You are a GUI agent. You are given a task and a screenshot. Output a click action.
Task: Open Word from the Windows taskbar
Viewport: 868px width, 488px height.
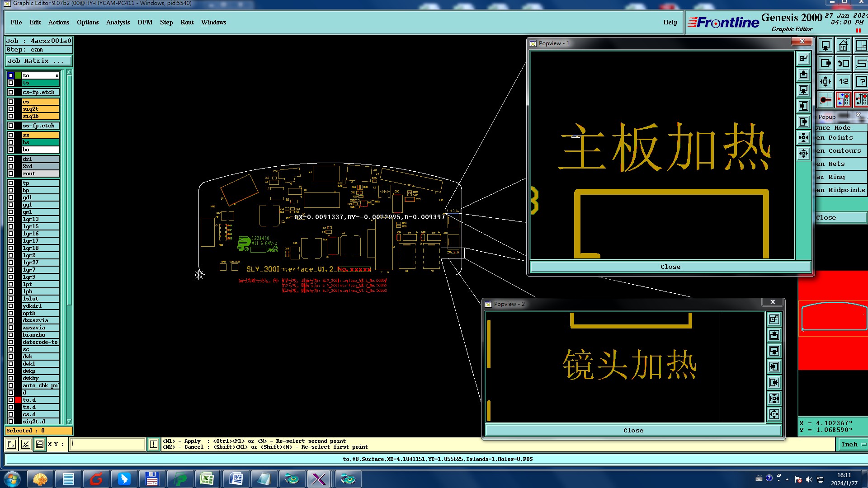pos(236,479)
